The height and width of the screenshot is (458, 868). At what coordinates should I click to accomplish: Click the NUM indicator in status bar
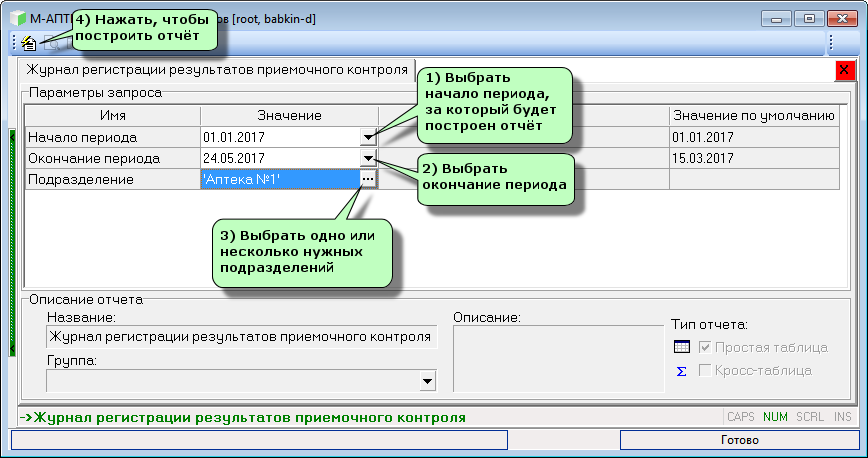point(775,417)
